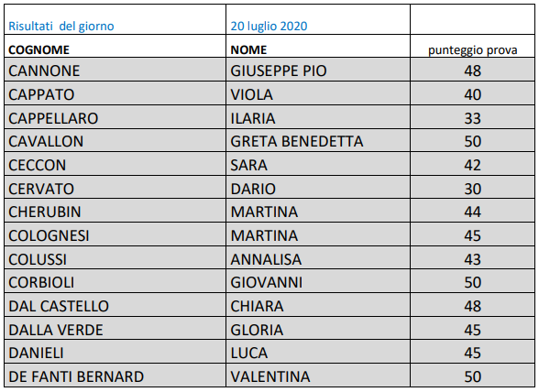Select CECCON's score of 42
539x392 pixels.
point(472,164)
